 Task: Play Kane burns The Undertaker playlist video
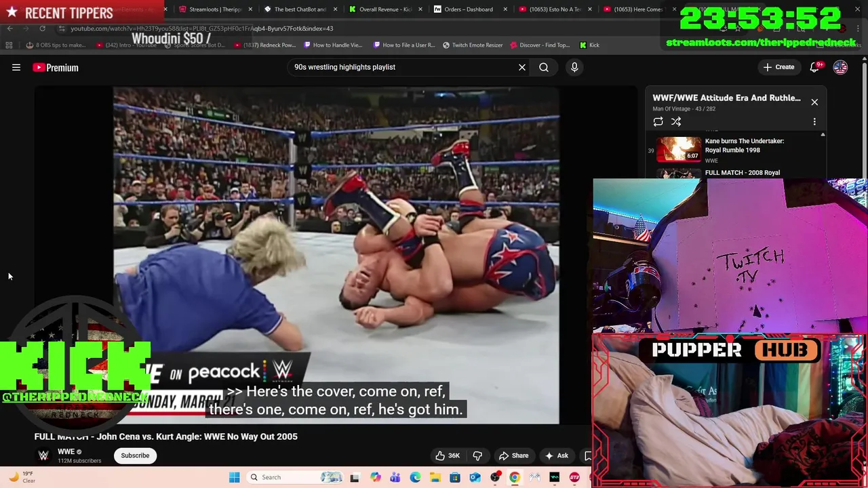point(735,150)
